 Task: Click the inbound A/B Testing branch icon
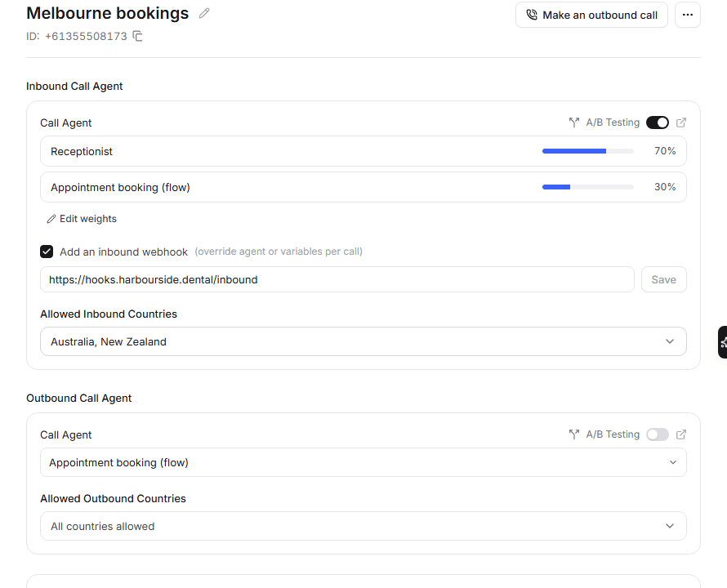pos(574,122)
